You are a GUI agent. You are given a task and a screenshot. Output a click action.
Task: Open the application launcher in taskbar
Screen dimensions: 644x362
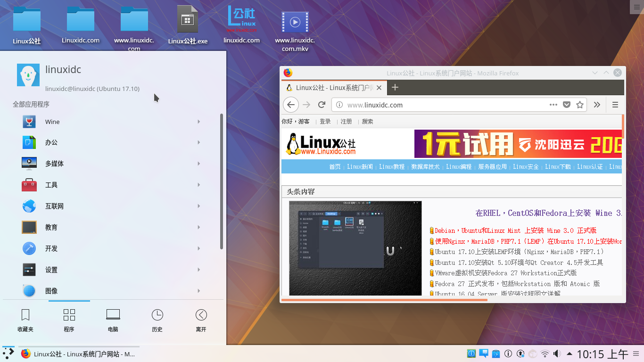click(x=8, y=354)
